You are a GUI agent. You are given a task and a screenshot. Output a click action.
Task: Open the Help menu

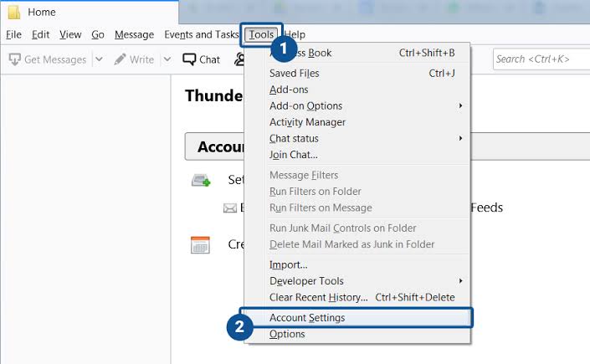295,34
